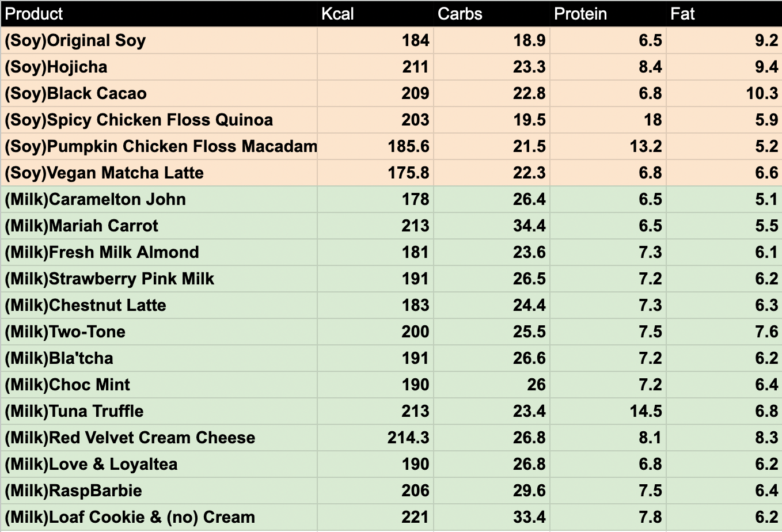Click the Product column header
Viewport: 782px width, 532px height.
coord(158,14)
